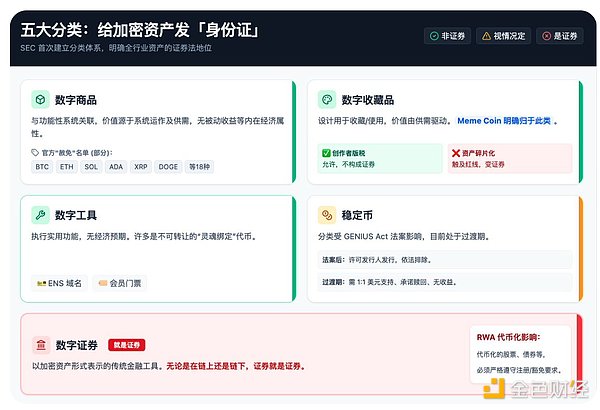Viewport: 600px width, 410px height.
Task: Click the red 就是证券 badge
Action: tap(126, 344)
